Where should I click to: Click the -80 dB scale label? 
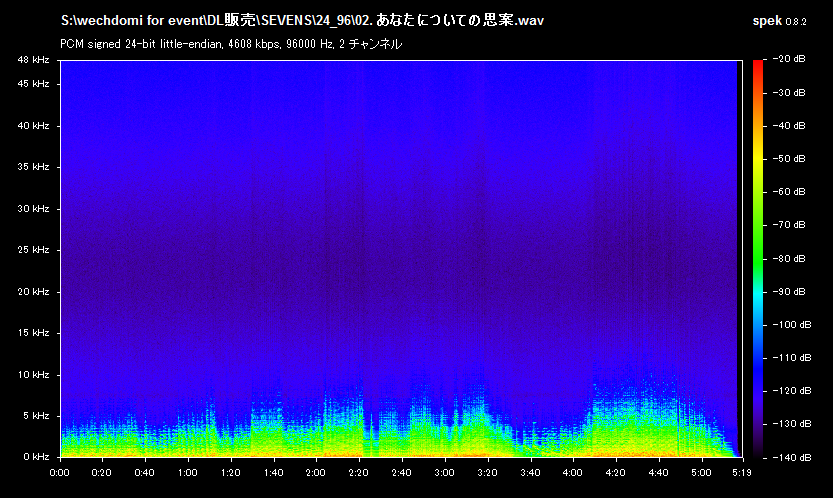(788, 259)
